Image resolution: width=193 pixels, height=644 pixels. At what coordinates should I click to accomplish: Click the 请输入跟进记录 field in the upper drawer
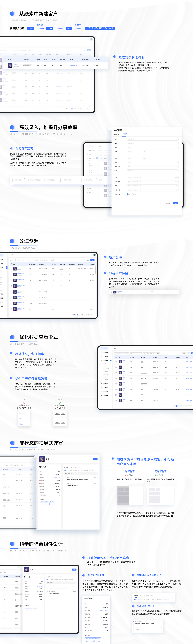coord(81,474)
